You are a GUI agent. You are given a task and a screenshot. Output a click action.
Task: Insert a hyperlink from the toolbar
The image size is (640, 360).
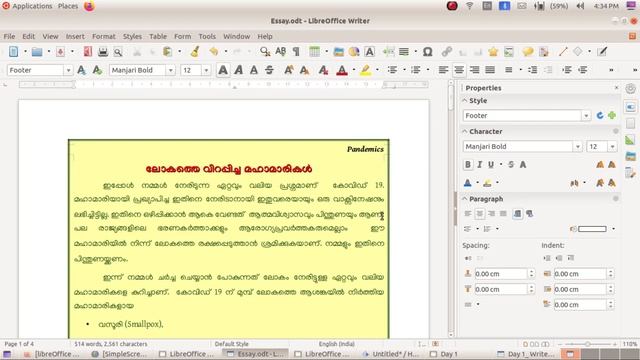point(447,51)
